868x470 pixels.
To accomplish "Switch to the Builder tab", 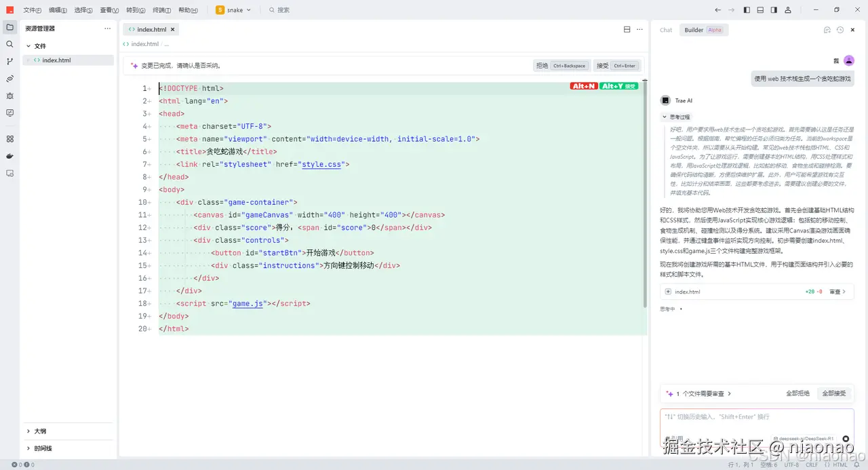I will click(704, 30).
